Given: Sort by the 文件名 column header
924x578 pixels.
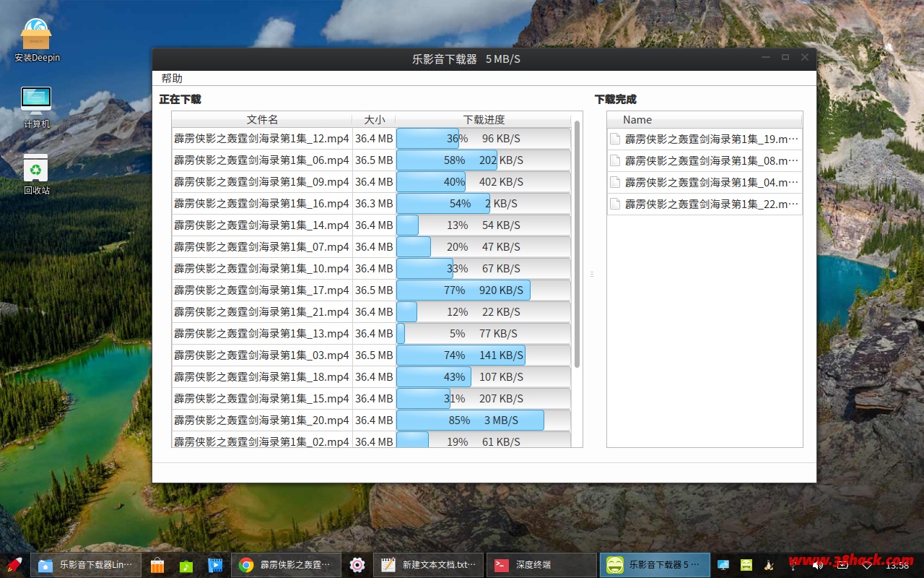Looking at the screenshot, I should click(262, 120).
